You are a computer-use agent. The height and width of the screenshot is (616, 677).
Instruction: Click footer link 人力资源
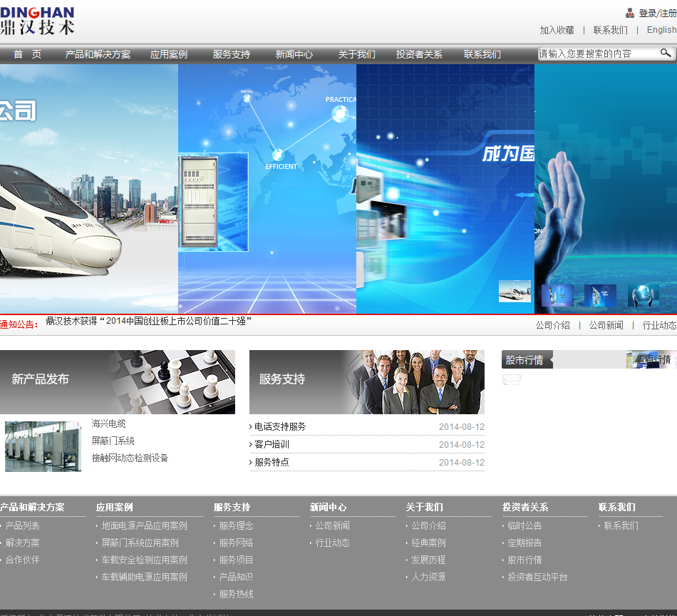429,577
